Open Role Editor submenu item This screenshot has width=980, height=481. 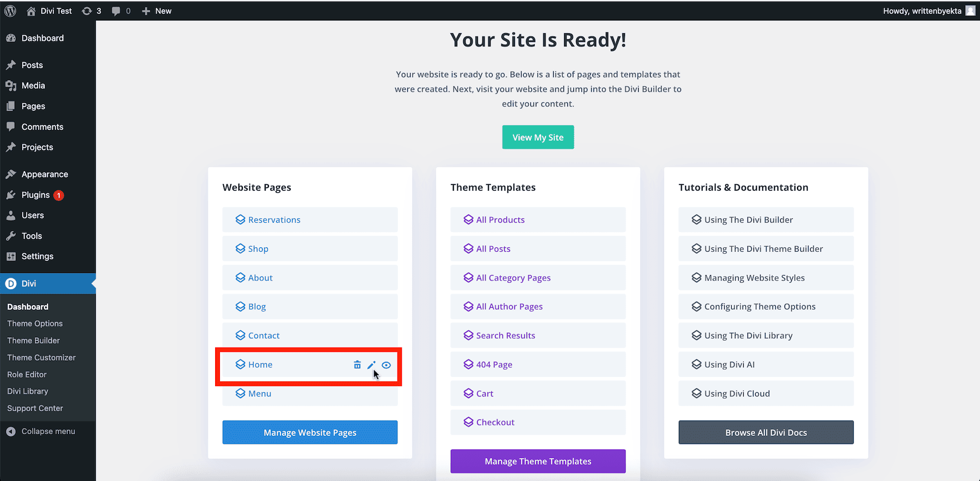[x=27, y=374]
